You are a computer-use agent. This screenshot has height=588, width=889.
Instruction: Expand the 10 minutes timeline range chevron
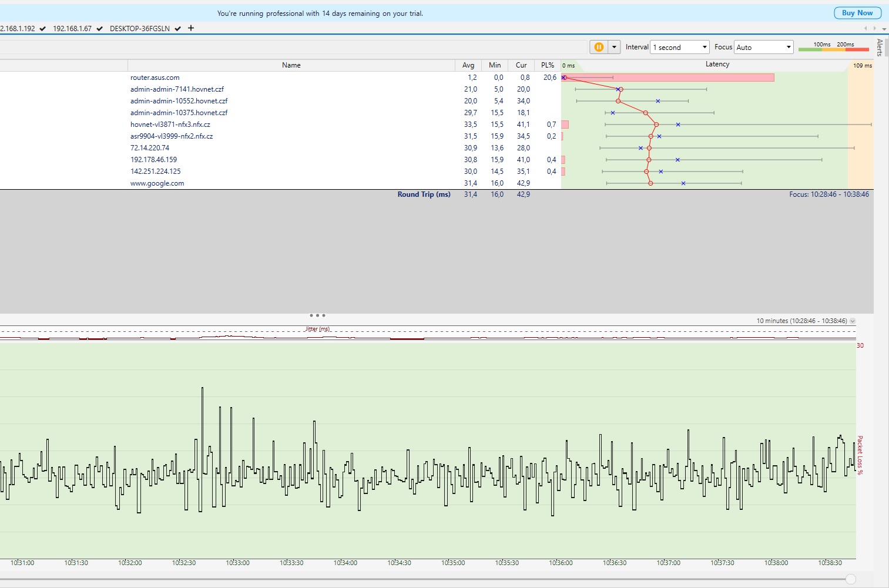click(x=853, y=321)
